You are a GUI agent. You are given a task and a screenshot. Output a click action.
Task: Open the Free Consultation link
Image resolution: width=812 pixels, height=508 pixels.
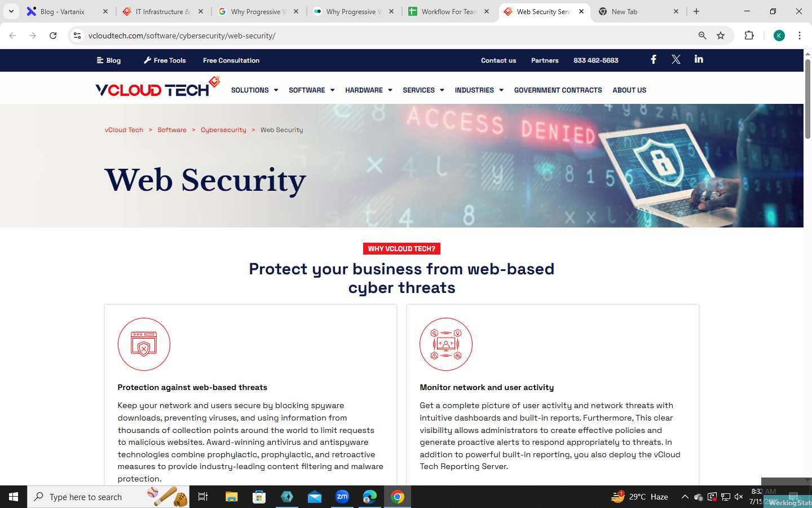[x=231, y=60]
